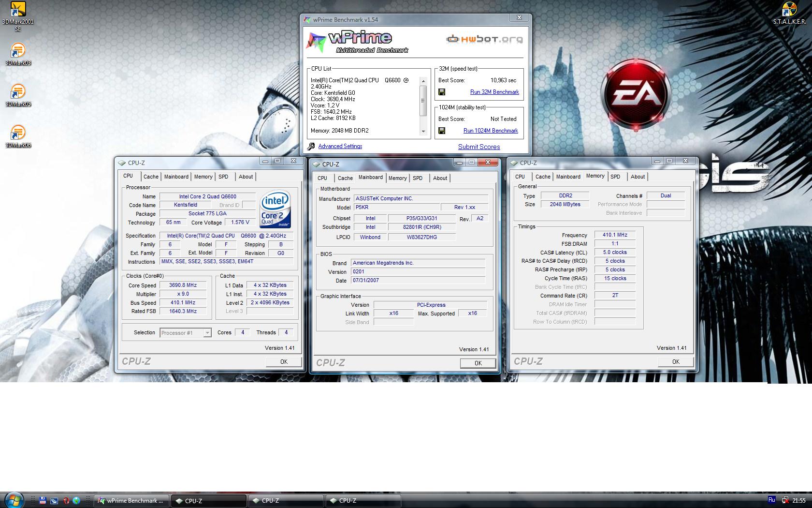Open the S.T.A.L.K.E.R. desktop shortcut
812x508 pixels.
[x=789, y=13]
